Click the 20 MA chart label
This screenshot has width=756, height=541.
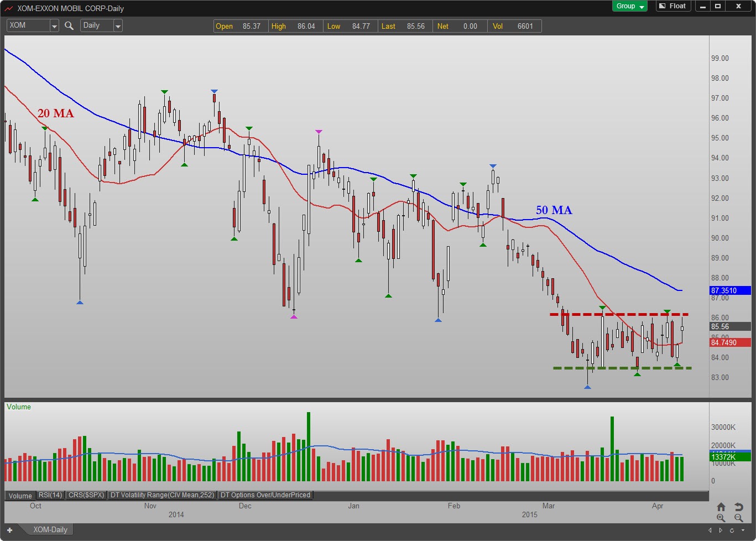pos(56,113)
